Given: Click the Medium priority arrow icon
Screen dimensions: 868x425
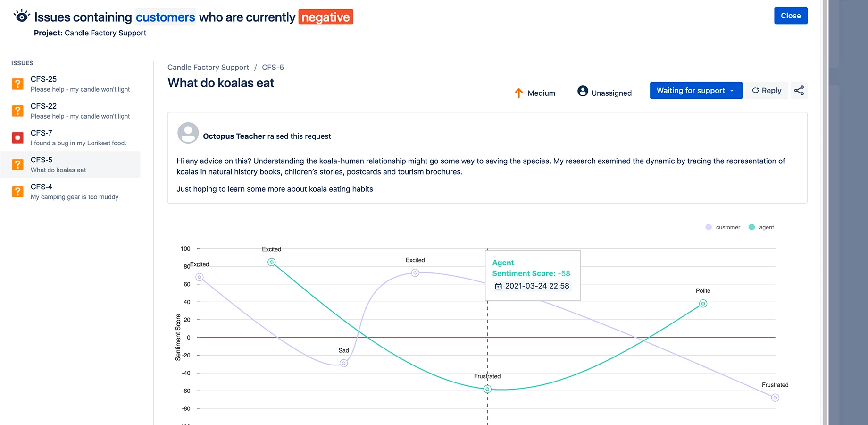Looking at the screenshot, I should pyautogui.click(x=519, y=93).
